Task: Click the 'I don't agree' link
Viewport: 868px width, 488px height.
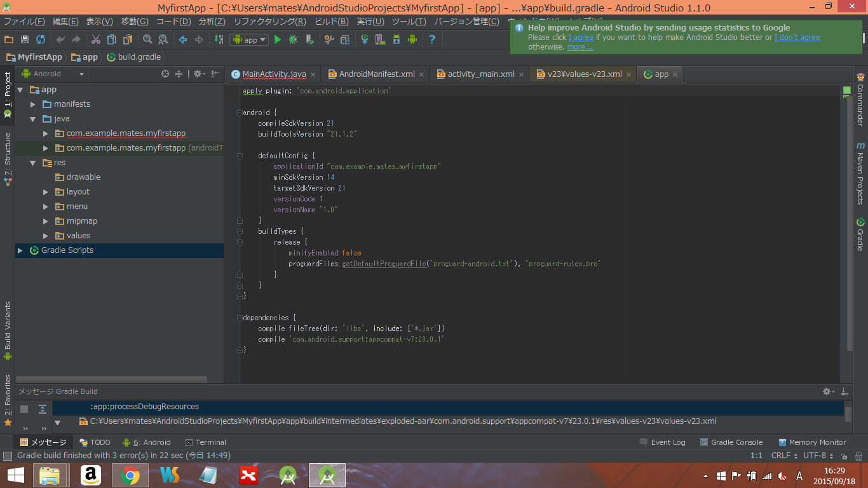Action: point(797,37)
